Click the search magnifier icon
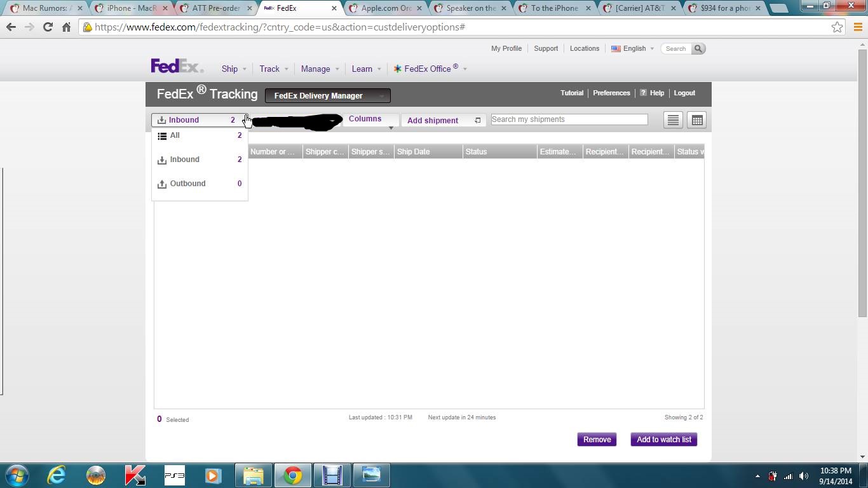Viewport: 868px width, 488px height. click(698, 49)
